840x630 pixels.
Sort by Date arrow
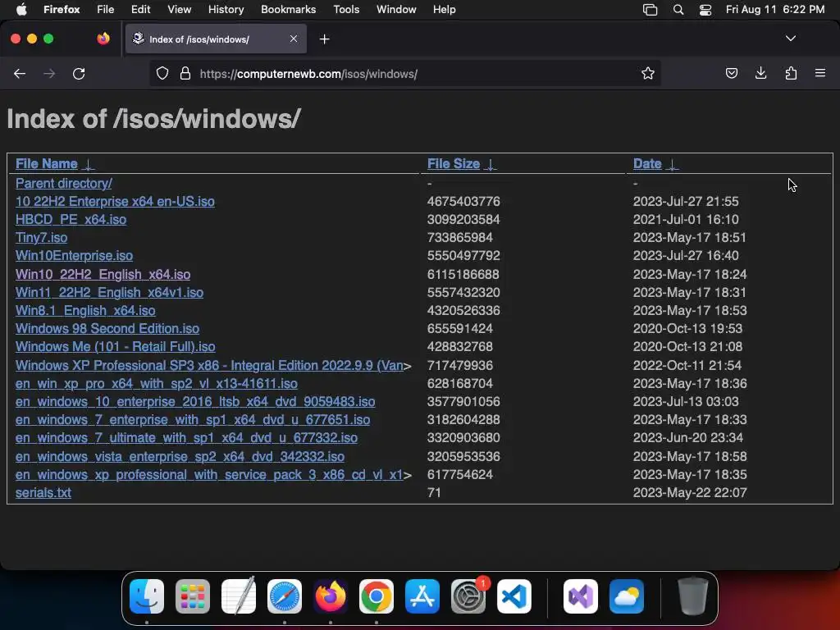pos(673,164)
